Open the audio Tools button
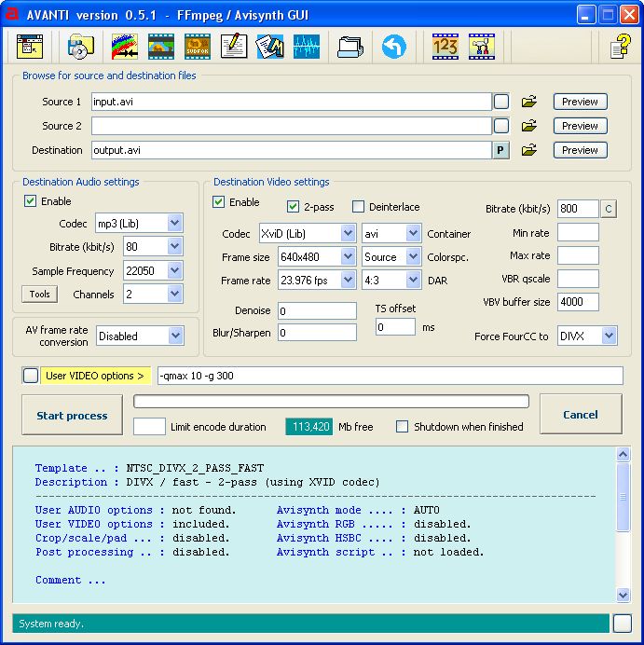Image resolution: width=644 pixels, height=645 pixels. (39, 295)
